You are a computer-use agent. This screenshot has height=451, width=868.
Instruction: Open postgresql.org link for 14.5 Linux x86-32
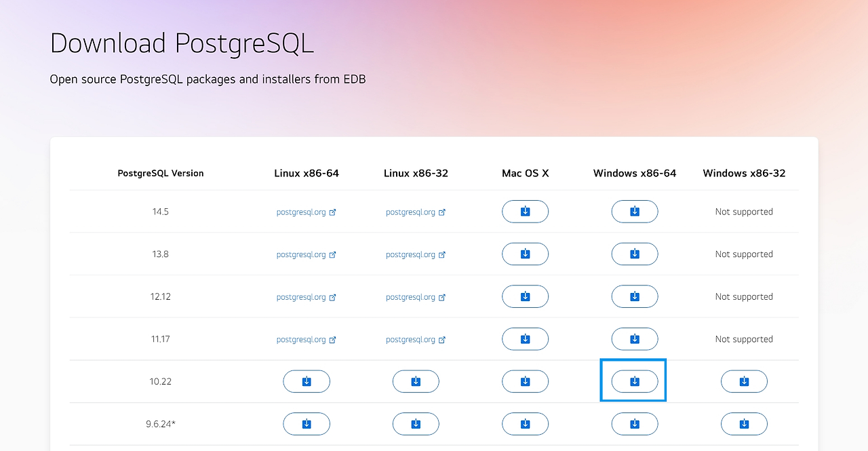pos(416,212)
